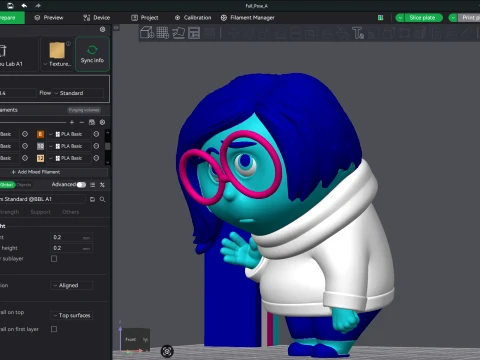The height and width of the screenshot is (360, 480).
Task: Open the Aligned seam position dropdown
Action: (x=72, y=285)
